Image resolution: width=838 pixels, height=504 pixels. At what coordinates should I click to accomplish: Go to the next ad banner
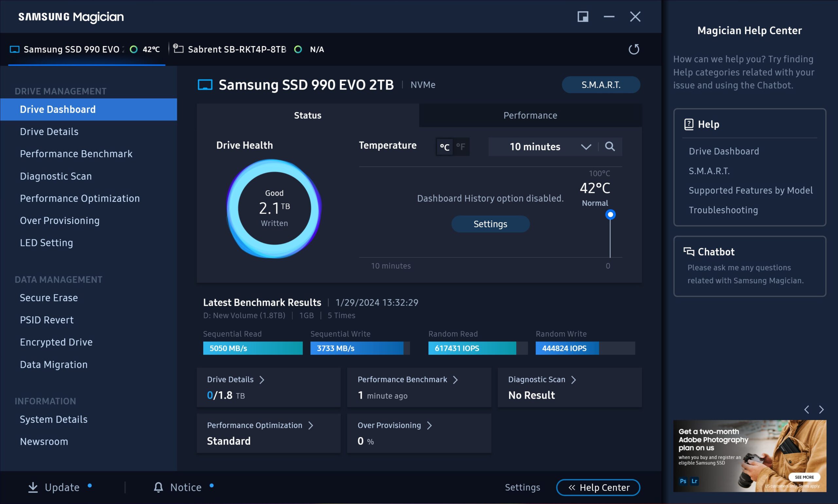[821, 409]
